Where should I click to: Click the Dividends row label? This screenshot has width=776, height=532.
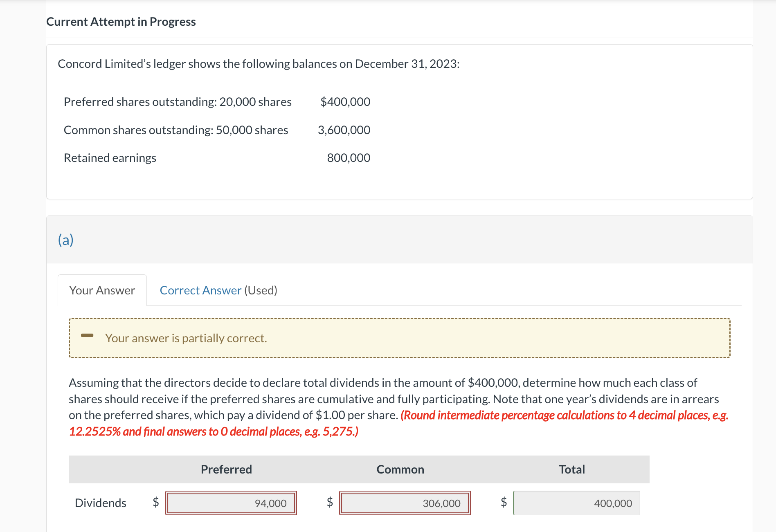tap(100, 503)
